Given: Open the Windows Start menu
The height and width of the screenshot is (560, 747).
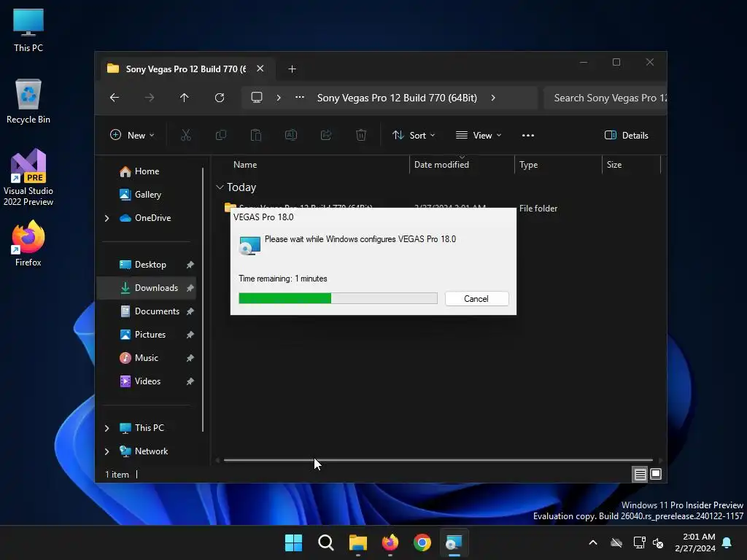Looking at the screenshot, I should coord(293,542).
